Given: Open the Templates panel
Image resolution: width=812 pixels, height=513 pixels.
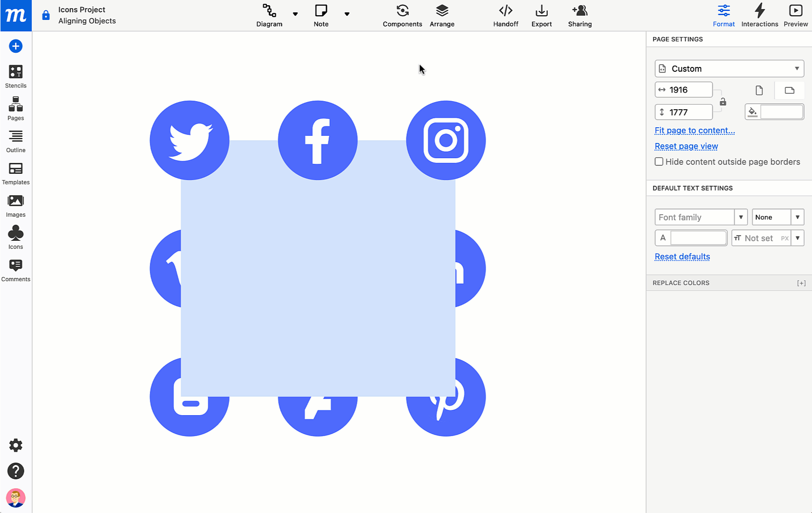Looking at the screenshot, I should [16, 172].
